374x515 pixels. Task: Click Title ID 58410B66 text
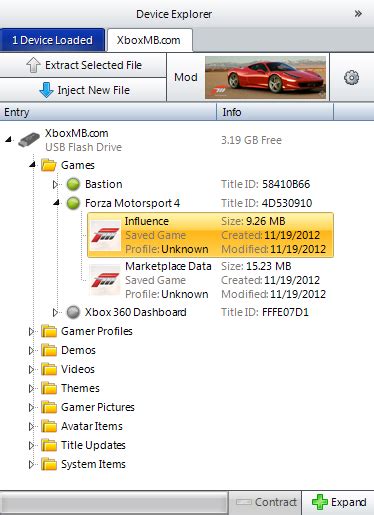[x=266, y=184]
